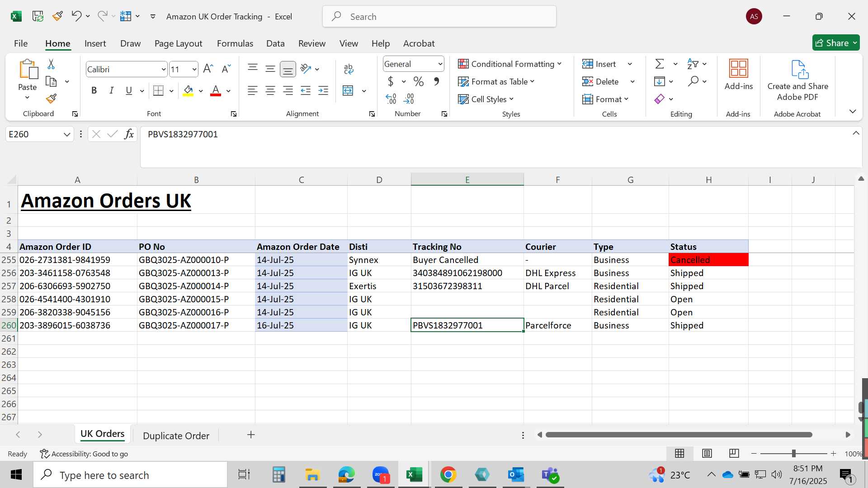
Task: Switch to the Data tab
Action: [x=275, y=43]
